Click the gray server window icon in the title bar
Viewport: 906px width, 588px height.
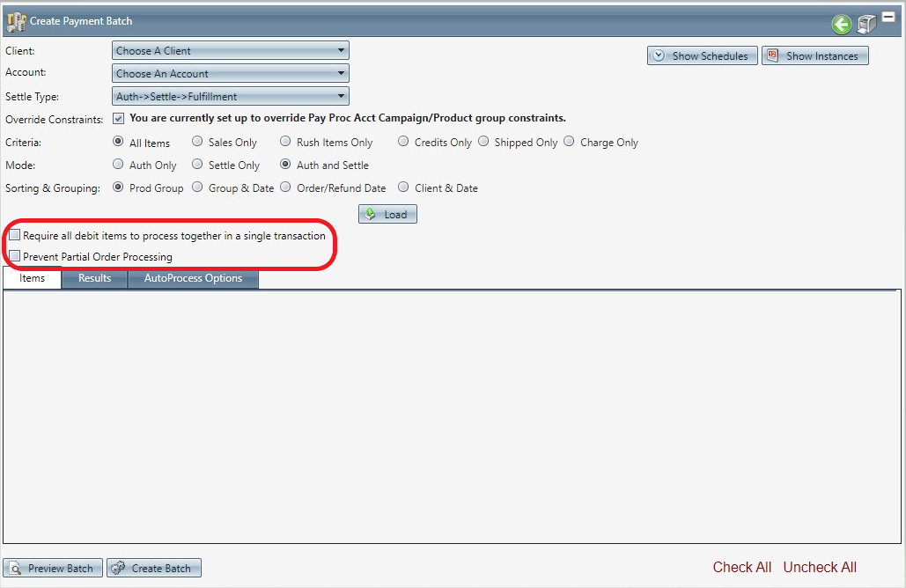coord(866,24)
